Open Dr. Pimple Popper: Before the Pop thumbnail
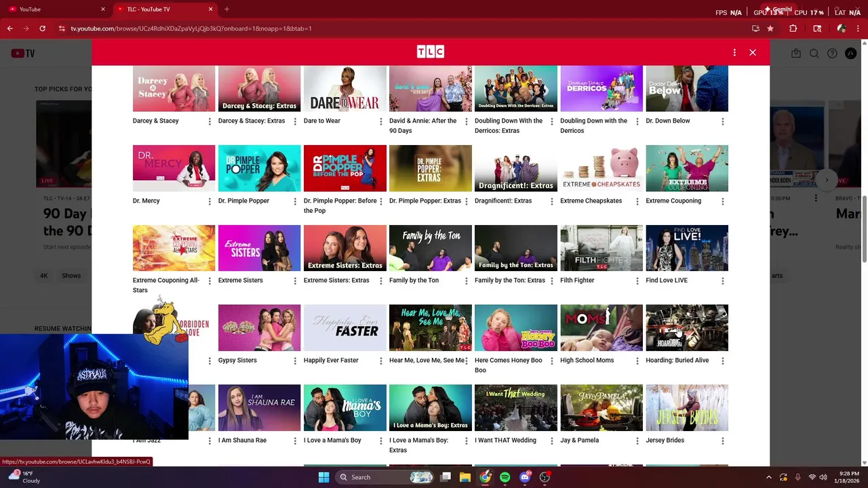868x488 pixels. click(x=344, y=168)
